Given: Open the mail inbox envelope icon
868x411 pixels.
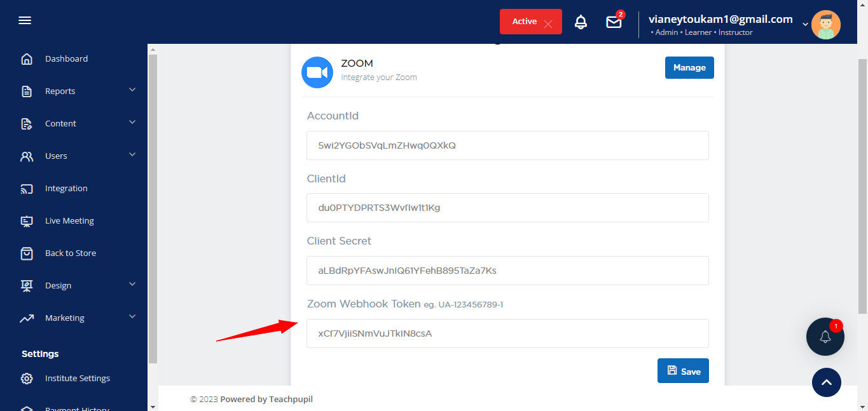Looking at the screenshot, I should [x=614, y=22].
